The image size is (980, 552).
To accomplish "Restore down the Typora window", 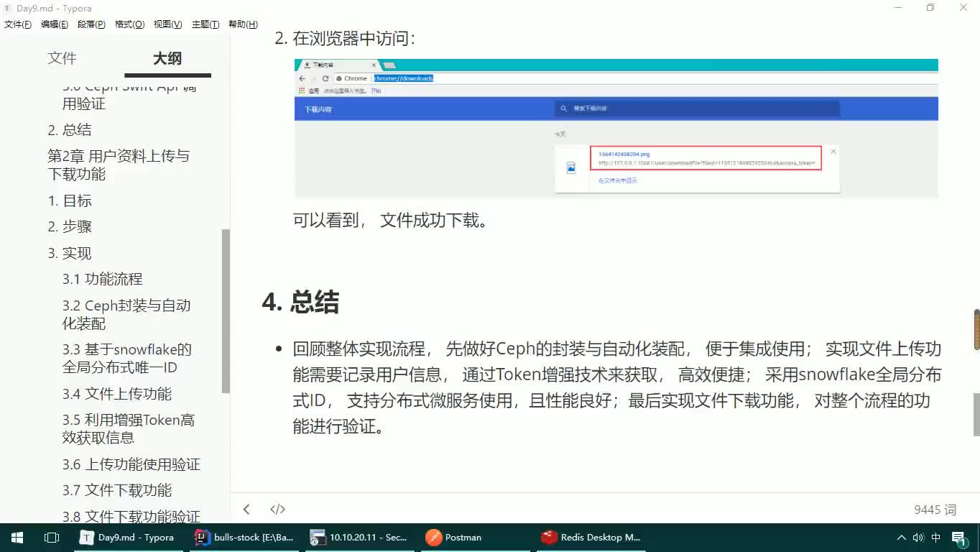I will click(x=930, y=7).
